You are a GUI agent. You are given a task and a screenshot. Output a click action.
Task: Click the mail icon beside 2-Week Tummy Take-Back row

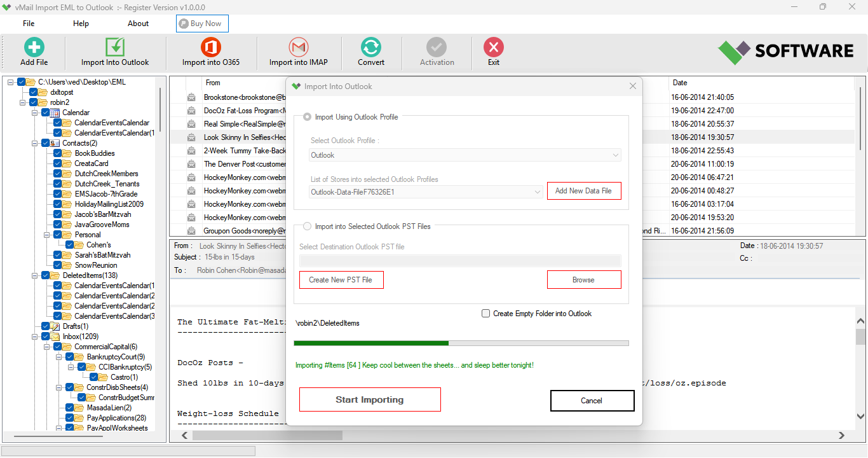tap(191, 151)
